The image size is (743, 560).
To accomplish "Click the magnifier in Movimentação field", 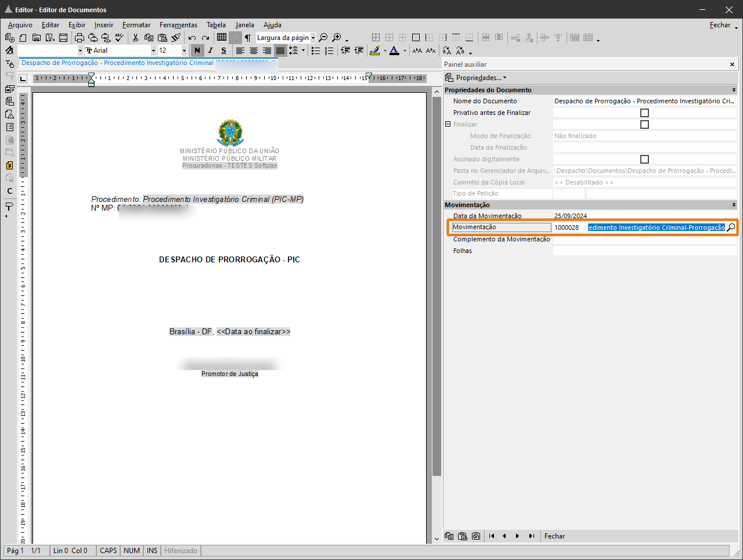I will (x=731, y=227).
